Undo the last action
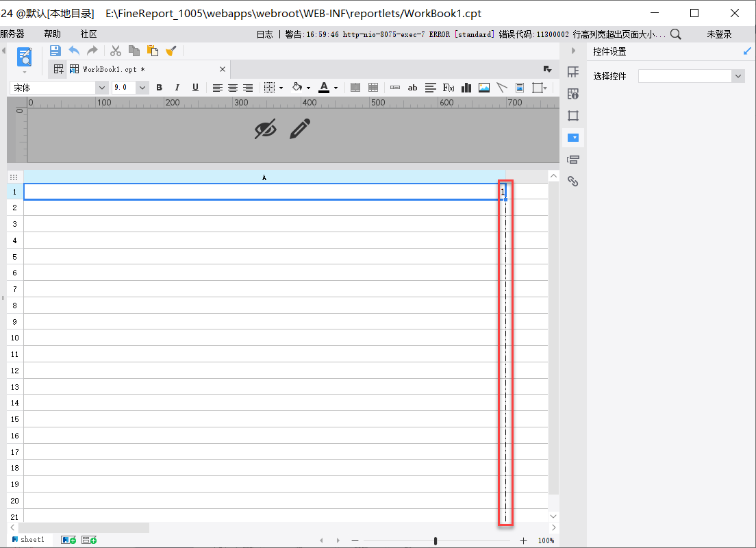The width and height of the screenshot is (756, 548). click(74, 51)
